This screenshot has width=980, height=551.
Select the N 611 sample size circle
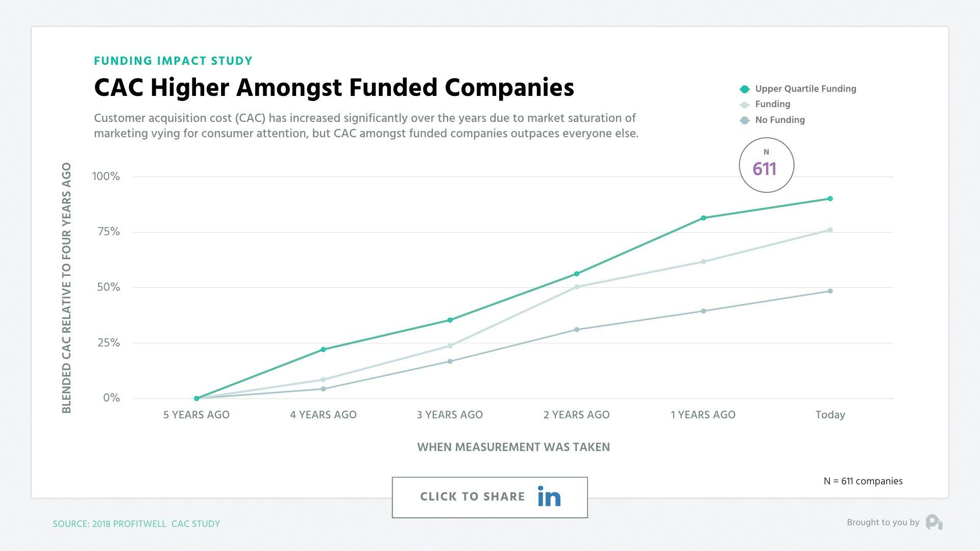pyautogui.click(x=766, y=164)
